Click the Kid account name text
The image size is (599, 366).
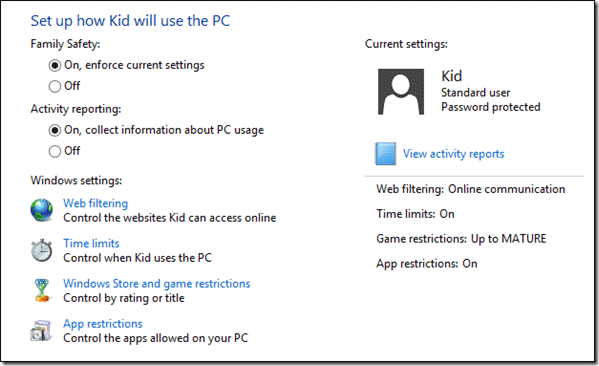(x=452, y=76)
